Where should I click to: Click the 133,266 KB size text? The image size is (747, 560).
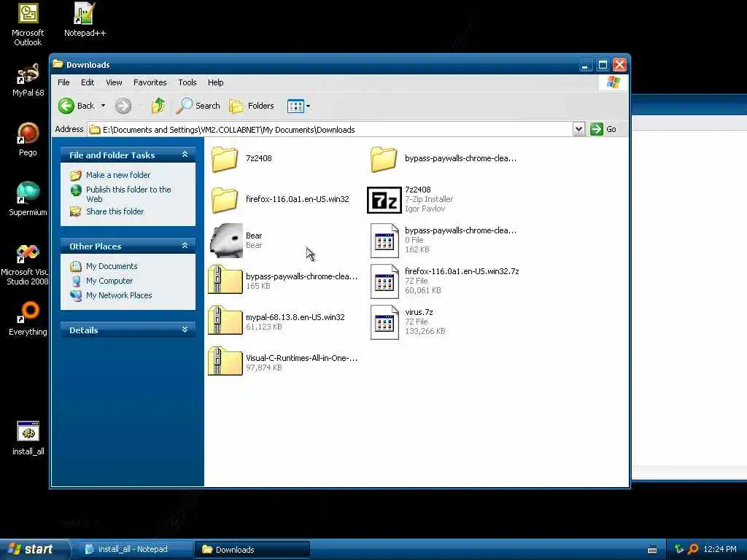425,332
